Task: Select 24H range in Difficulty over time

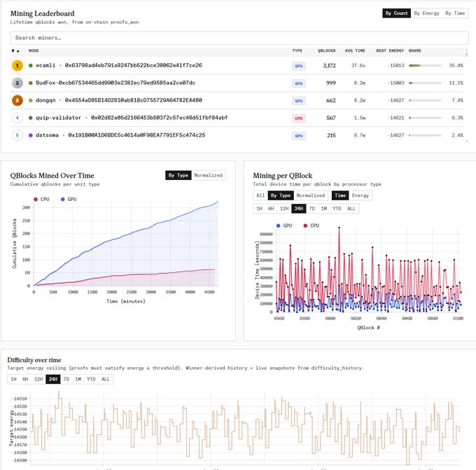Action: point(53,379)
